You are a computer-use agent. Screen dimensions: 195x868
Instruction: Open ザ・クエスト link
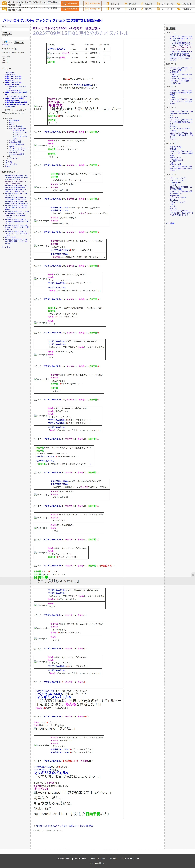(14, 158)
